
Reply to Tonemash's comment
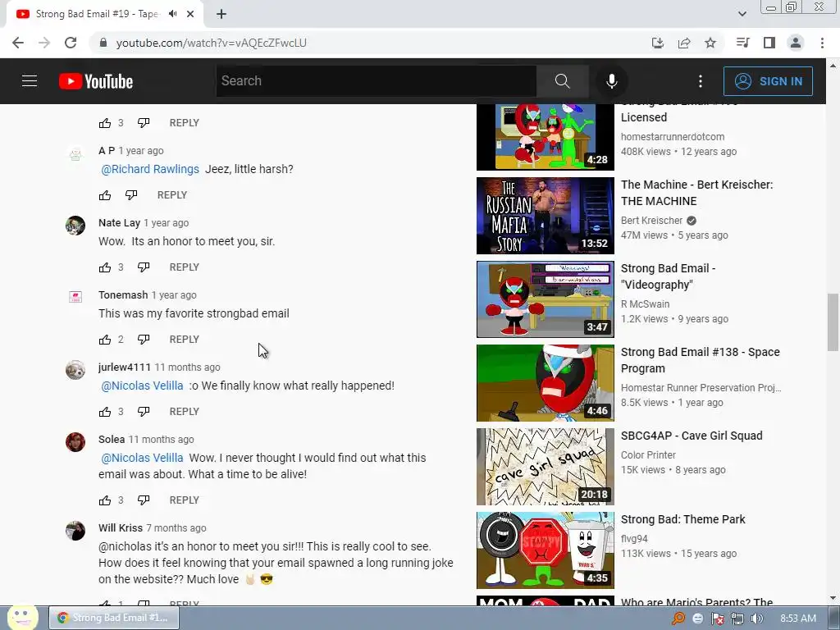(185, 340)
